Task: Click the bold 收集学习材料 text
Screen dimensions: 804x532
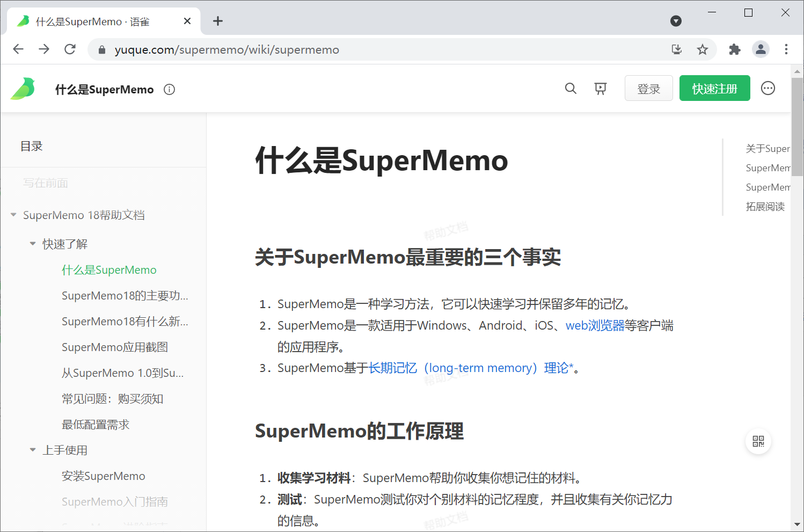Action: click(x=314, y=478)
